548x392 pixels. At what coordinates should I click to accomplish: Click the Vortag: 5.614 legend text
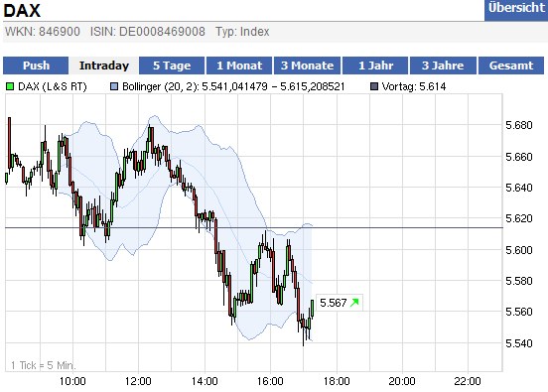click(414, 86)
